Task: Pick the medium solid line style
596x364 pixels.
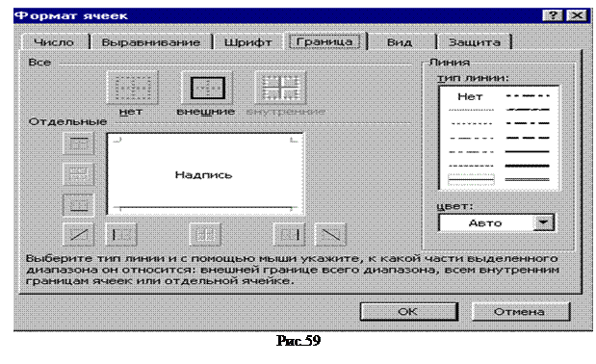Action: (528, 151)
